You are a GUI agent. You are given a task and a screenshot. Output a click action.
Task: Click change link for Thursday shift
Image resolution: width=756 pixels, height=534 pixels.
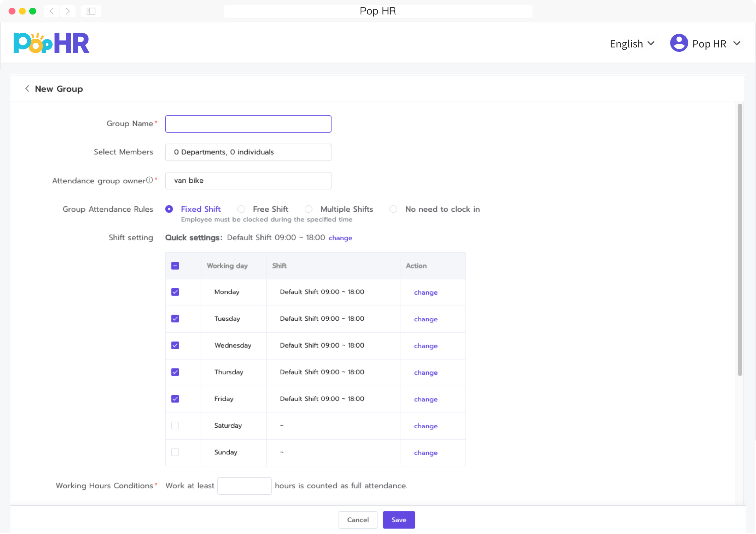(426, 372)
